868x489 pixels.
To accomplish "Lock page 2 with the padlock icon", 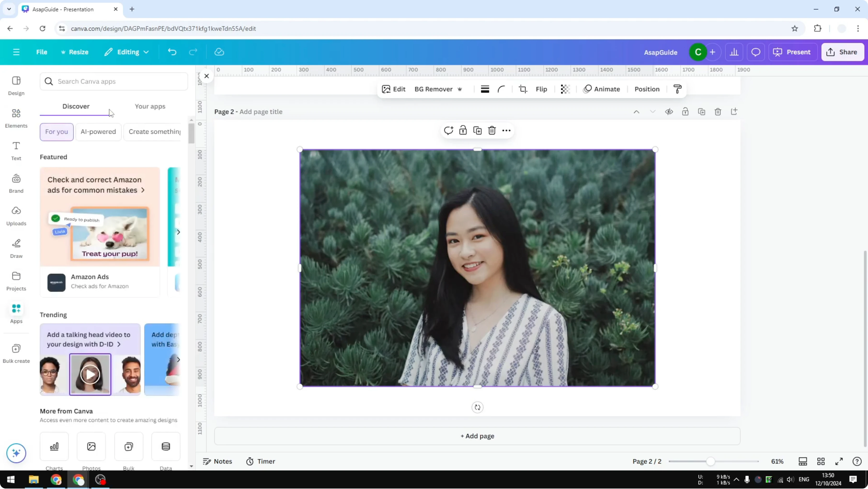I will click(685, 112).
